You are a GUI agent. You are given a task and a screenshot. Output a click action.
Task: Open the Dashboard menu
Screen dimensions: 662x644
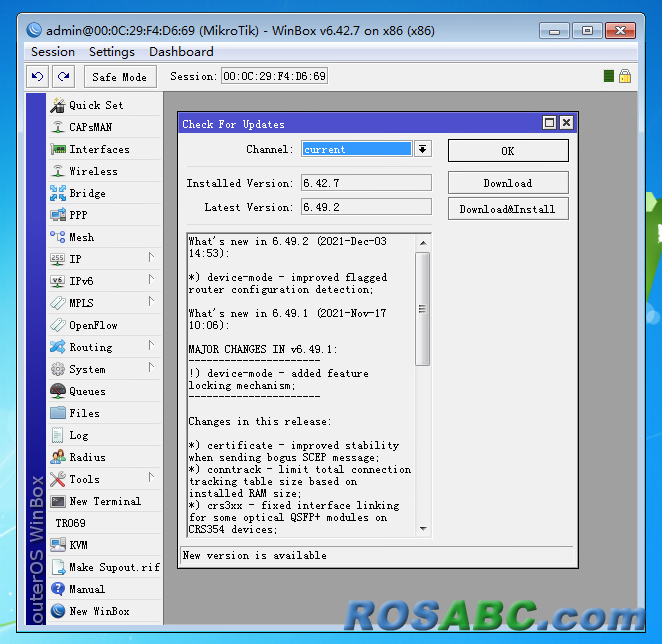coord(181,52)
